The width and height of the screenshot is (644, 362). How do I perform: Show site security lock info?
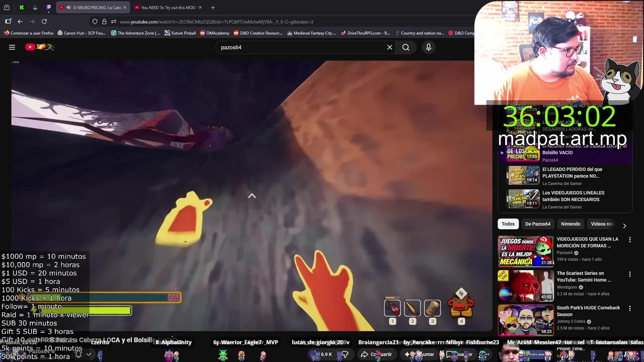pos(104,22)
